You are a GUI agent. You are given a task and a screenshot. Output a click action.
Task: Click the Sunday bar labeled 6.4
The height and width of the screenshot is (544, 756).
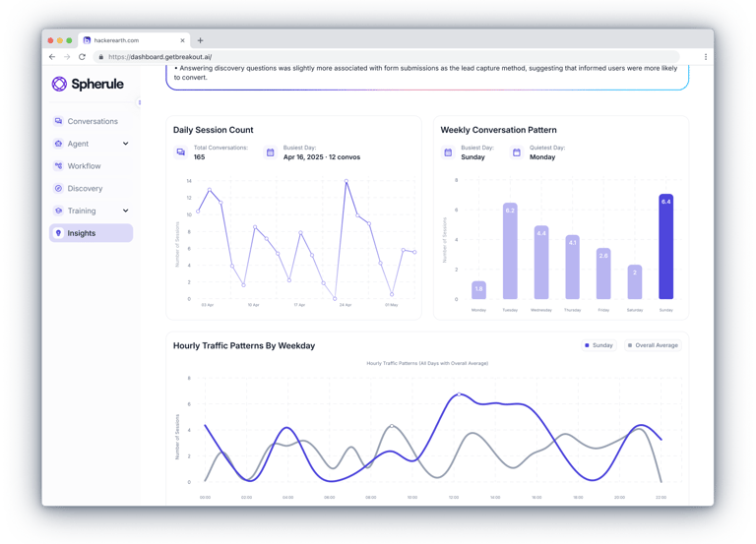(665, 247)
